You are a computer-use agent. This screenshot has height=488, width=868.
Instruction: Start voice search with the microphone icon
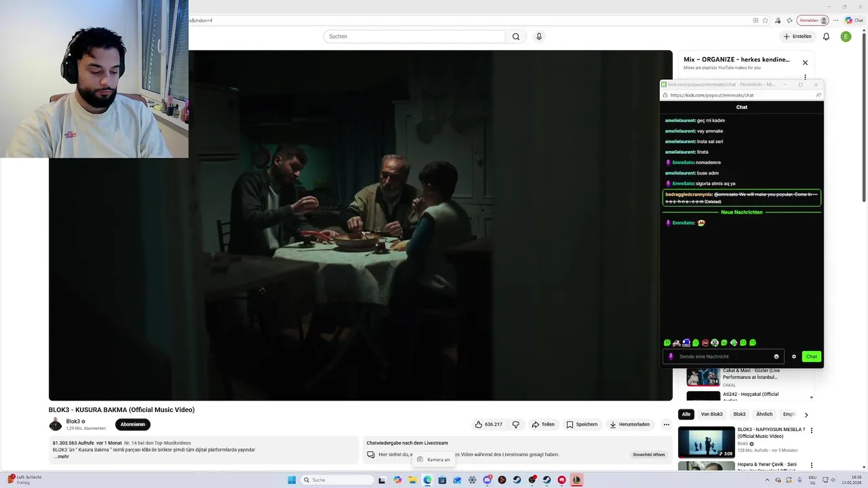point(539,37)
